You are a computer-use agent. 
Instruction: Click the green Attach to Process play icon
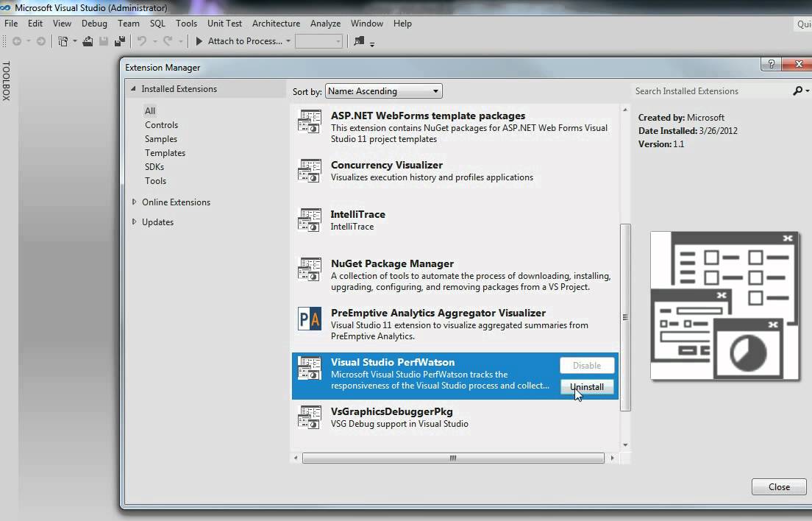point(199,41)
